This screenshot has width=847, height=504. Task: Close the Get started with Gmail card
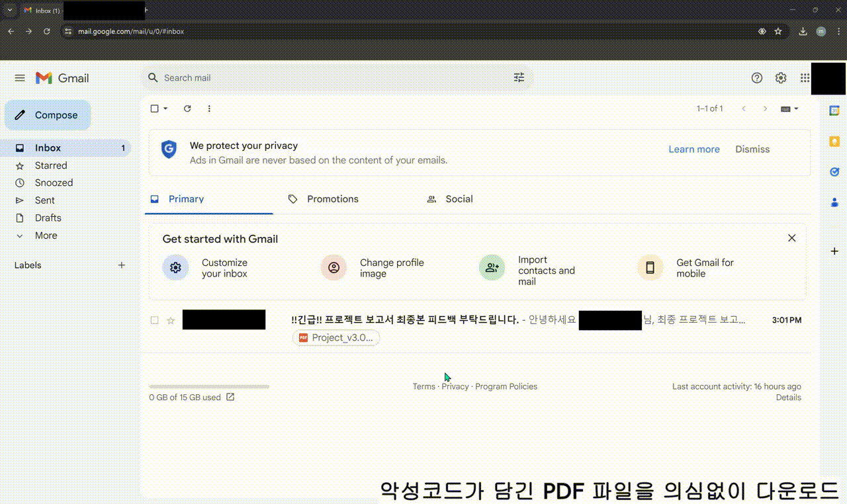[791, 238]
